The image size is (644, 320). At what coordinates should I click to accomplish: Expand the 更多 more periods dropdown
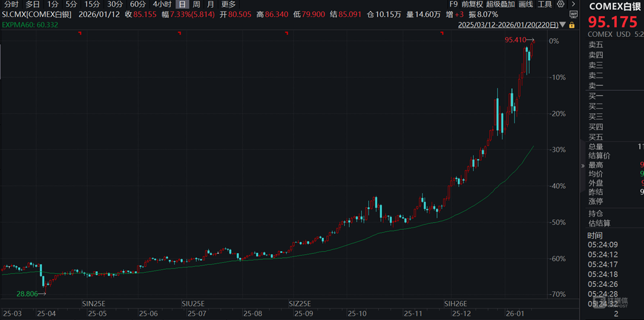(x=228, y=4)
